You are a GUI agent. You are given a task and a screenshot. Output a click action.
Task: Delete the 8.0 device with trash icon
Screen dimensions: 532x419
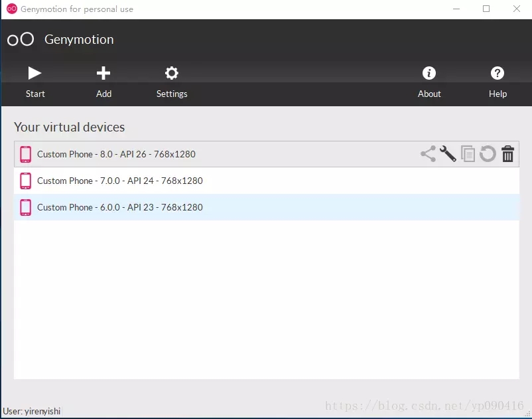(507, 154)
